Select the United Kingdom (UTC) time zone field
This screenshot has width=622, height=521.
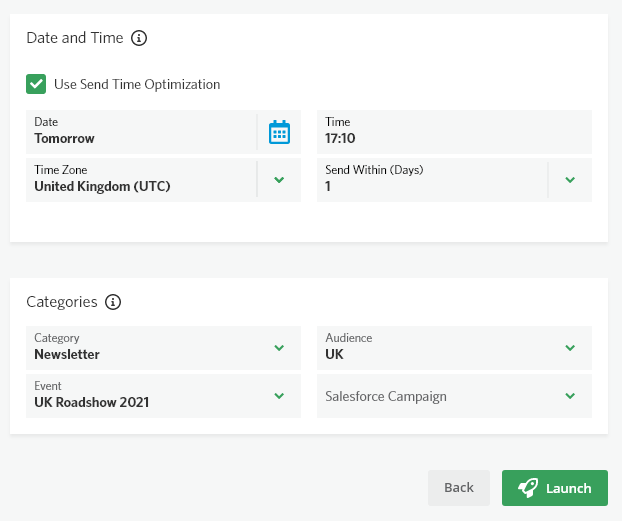click(141, 180)
